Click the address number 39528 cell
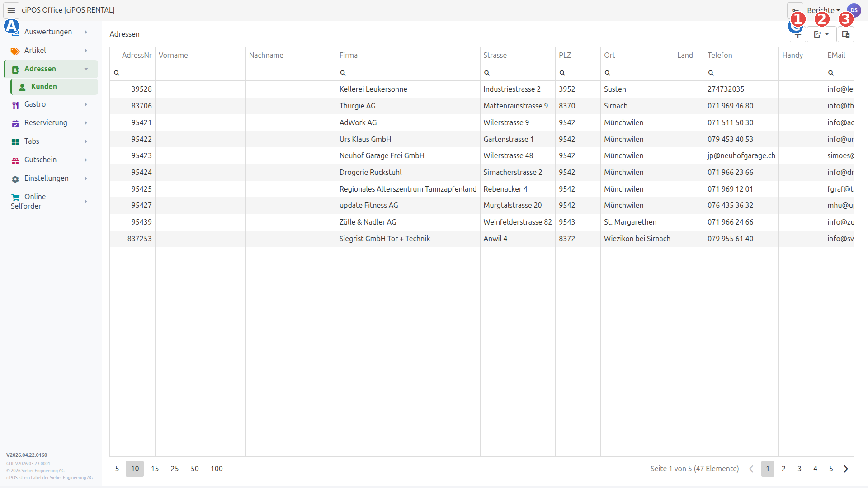 click(x=132, y=89)
